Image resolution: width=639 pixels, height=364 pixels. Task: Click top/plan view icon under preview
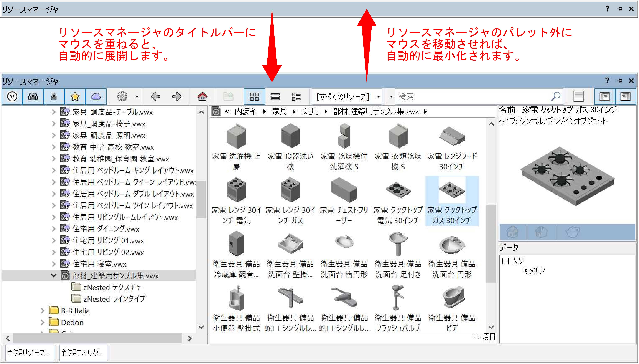point(512,232)
